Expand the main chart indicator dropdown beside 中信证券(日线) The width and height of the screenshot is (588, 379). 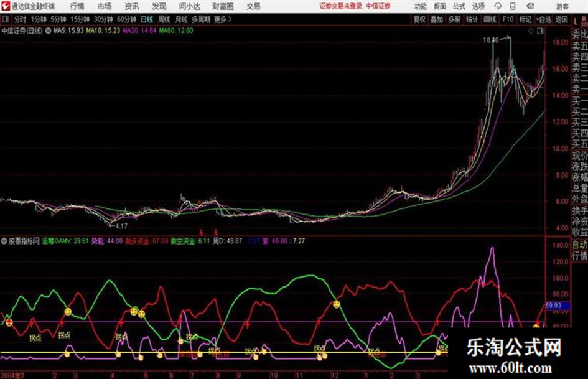[49, 30]
